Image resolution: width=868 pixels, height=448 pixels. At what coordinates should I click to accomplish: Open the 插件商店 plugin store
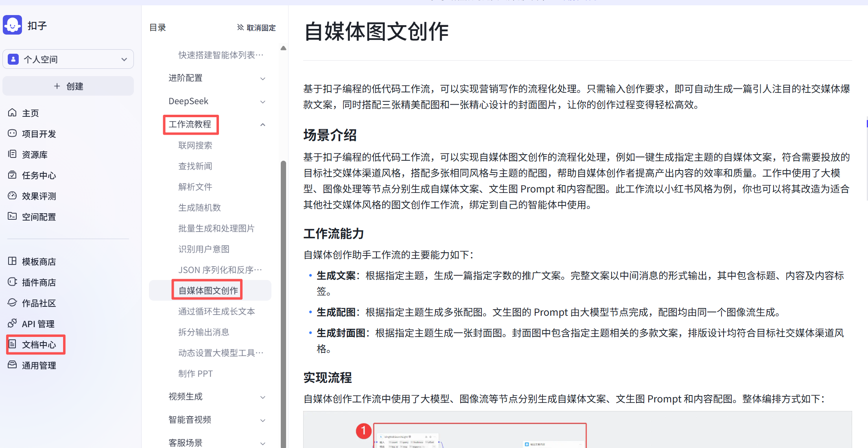point(39,282)
